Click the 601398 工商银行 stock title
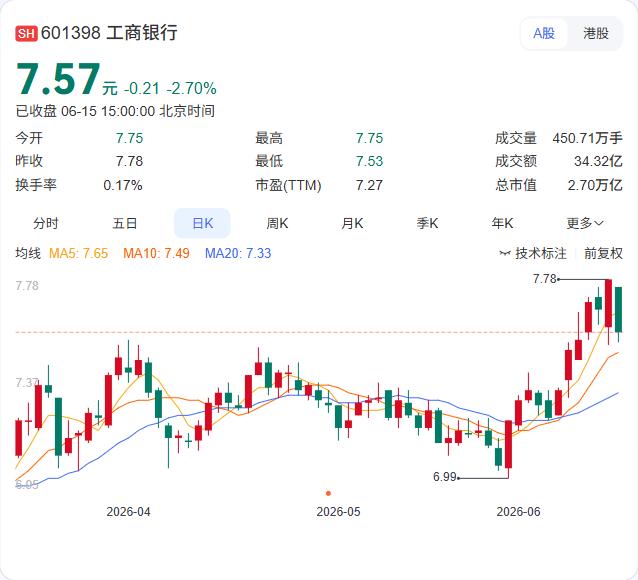The height and width of the screenshot is (580, 638). click(x=109, y=33)
